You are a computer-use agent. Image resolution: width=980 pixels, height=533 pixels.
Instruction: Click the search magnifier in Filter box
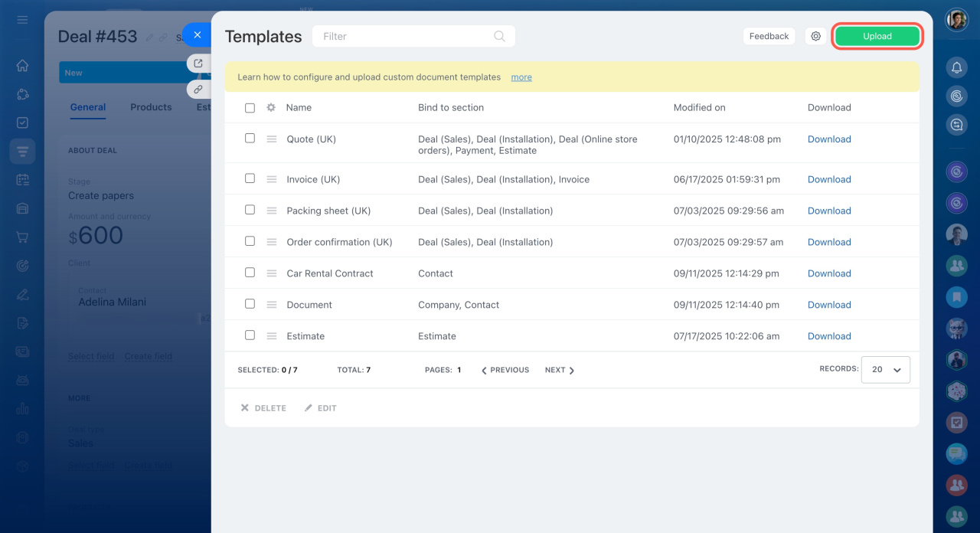pyautogui.click(x=499, y=36)
